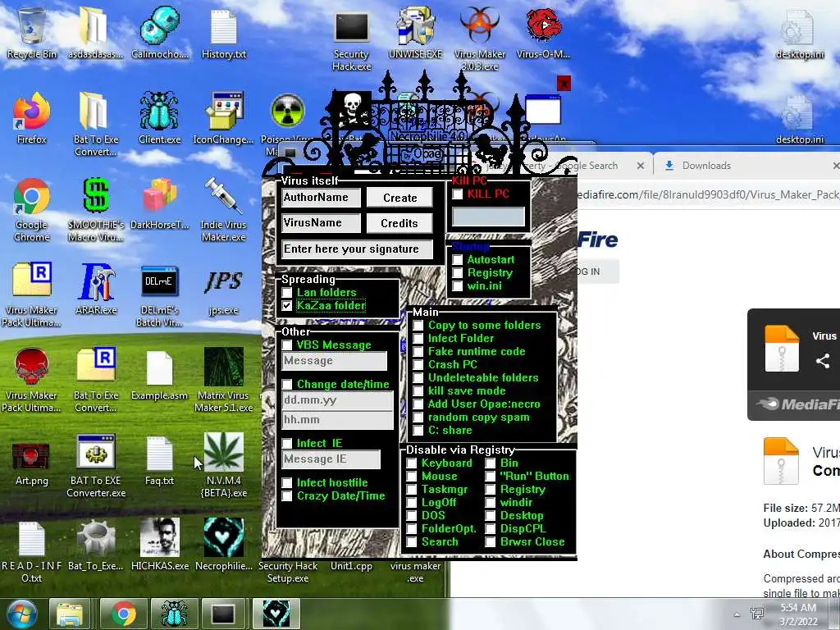The width and height of the screenshot is (840, 630).
Task: Click the Chrome address bar URL
Action: 708,194
